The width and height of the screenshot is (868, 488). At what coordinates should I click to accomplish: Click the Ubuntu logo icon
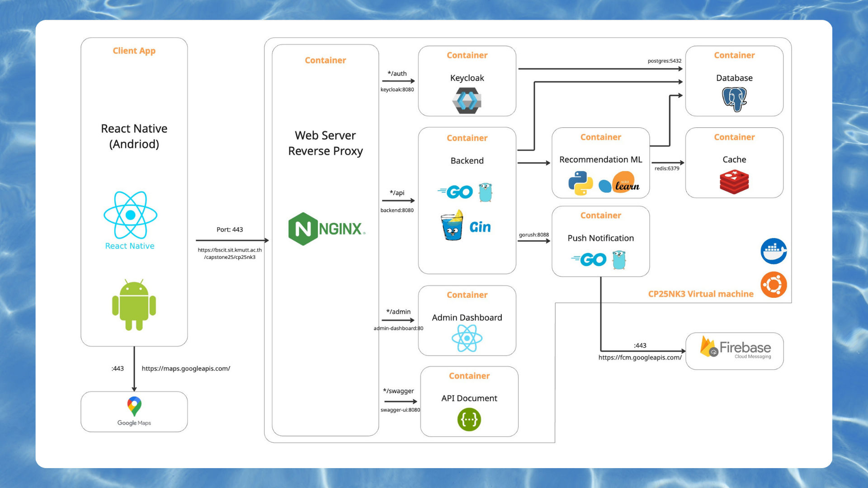(774, 285)
